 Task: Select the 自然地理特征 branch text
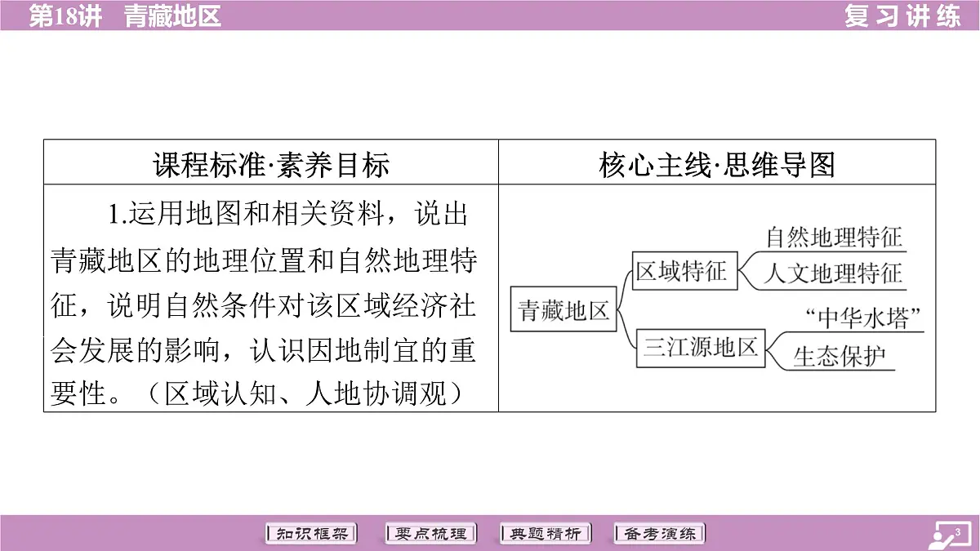[x=834, y=238]
